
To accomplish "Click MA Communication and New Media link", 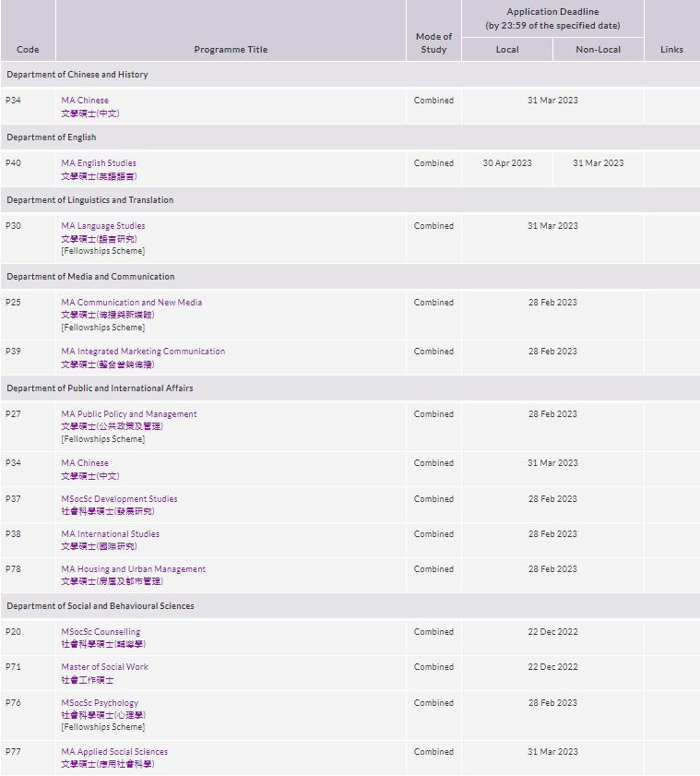I will 132,303.
